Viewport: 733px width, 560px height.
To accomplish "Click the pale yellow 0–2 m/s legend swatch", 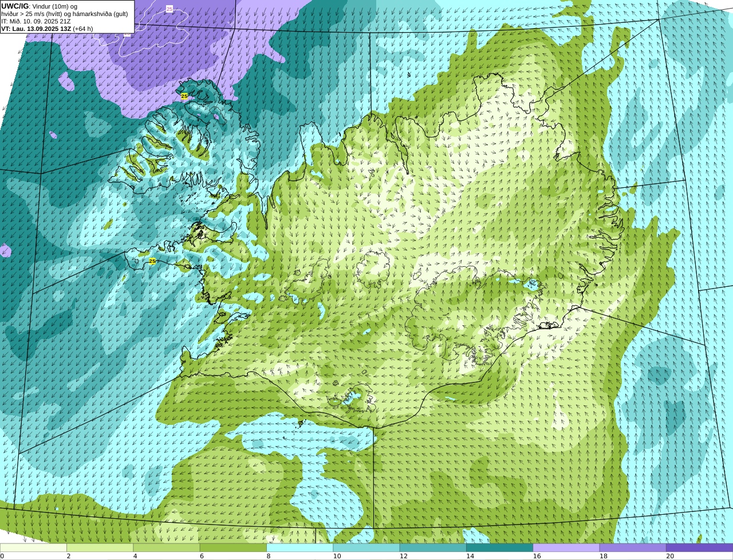I will [33, 547].
